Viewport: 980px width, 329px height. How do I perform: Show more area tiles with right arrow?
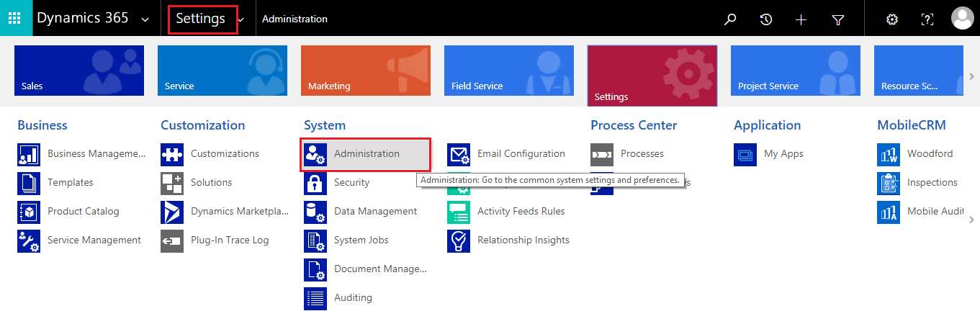(971, 76)
